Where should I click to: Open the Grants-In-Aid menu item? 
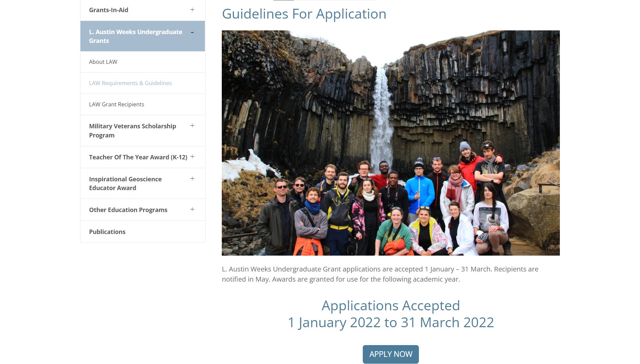[109, 10]
